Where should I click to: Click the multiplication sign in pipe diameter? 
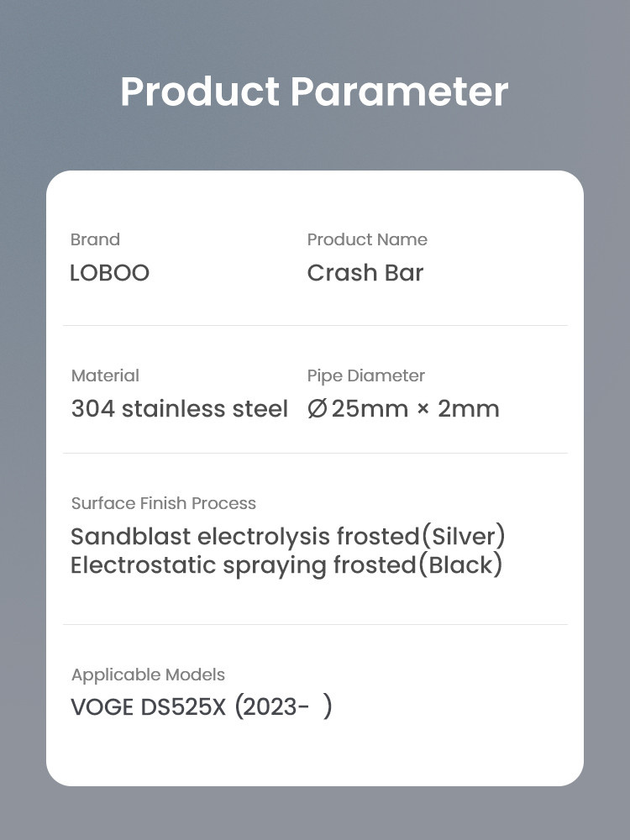click(x=423, y=410)
